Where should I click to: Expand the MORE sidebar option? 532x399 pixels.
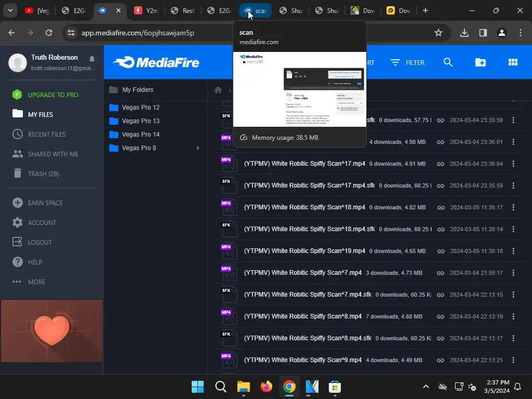pyautogui.click(x=29, y=282)
